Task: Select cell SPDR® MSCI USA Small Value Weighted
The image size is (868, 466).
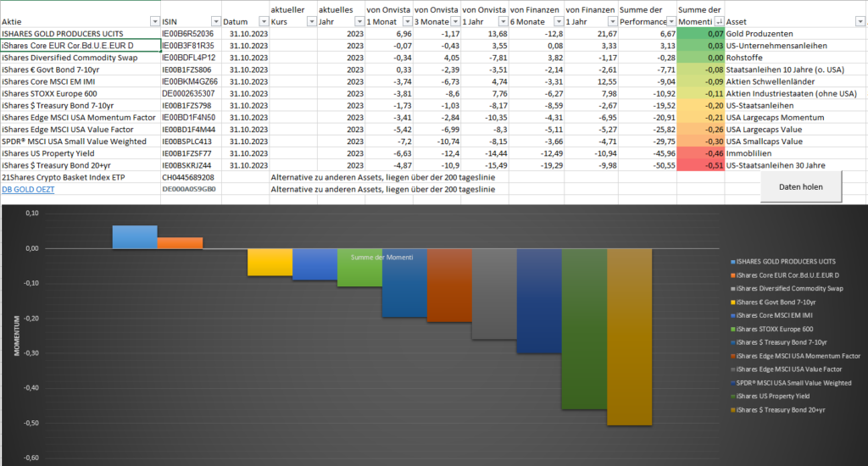Action: pos(81,141)
